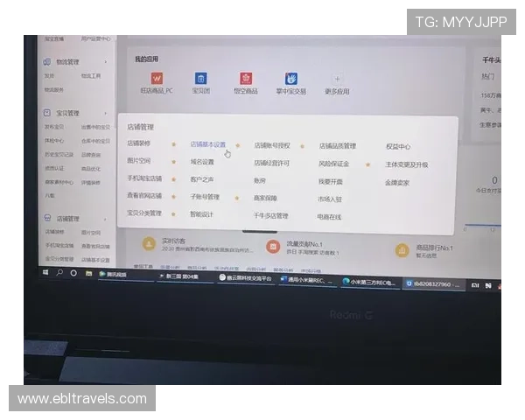The height and width of the screenshot is (420, 525).
Task: Open the 悟空商品 app icon
Action: 246,79
